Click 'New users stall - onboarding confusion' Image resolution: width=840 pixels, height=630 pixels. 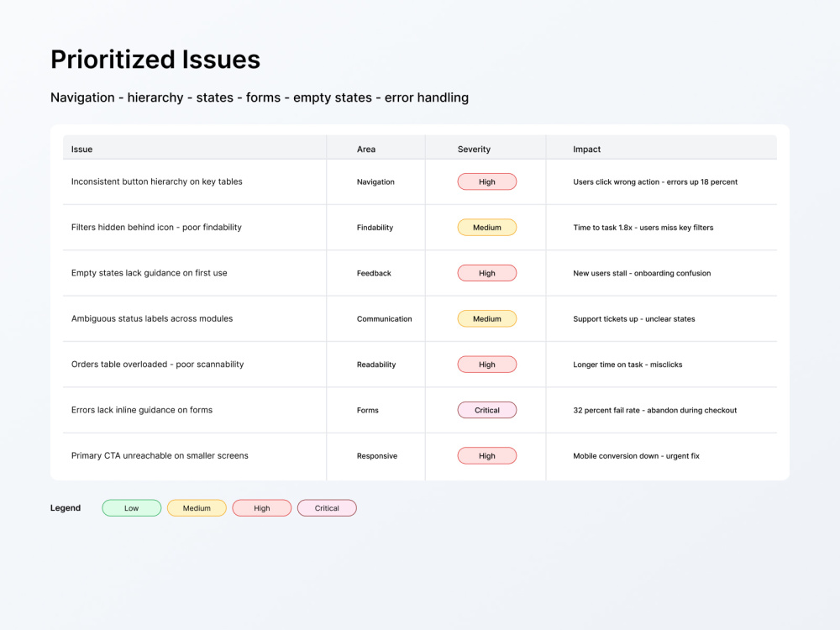642,273
